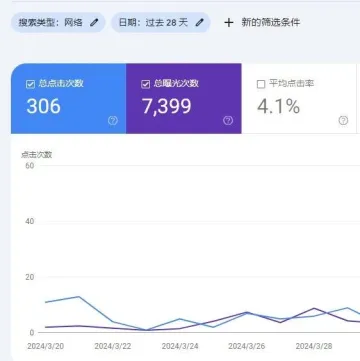Toggle the 总曝光次数 checkbox
The height and width of the screenshot is (361, 360).
click(x=146, y=84)
